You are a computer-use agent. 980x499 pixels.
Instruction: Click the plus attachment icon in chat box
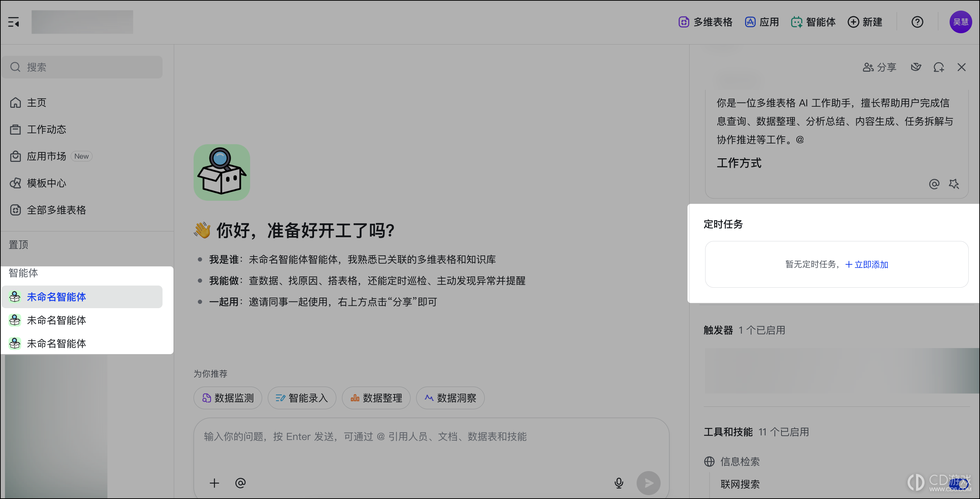click(x=214, y=483)
